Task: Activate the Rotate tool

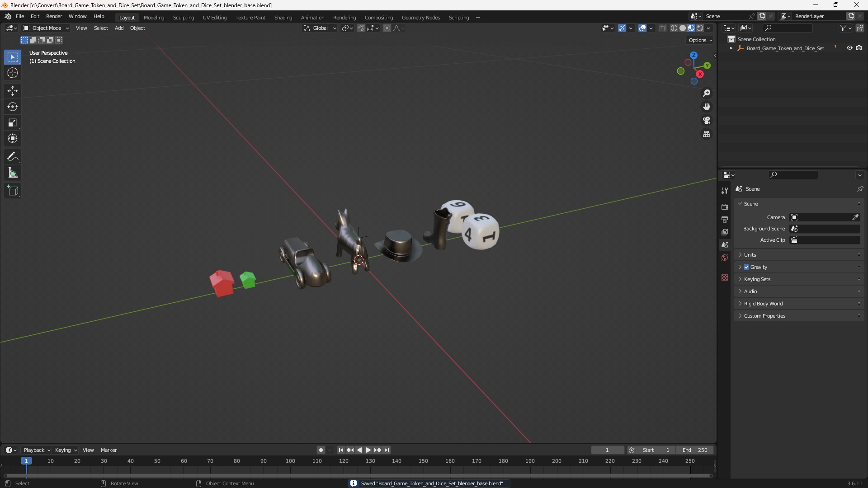Action: coord(13,107)
